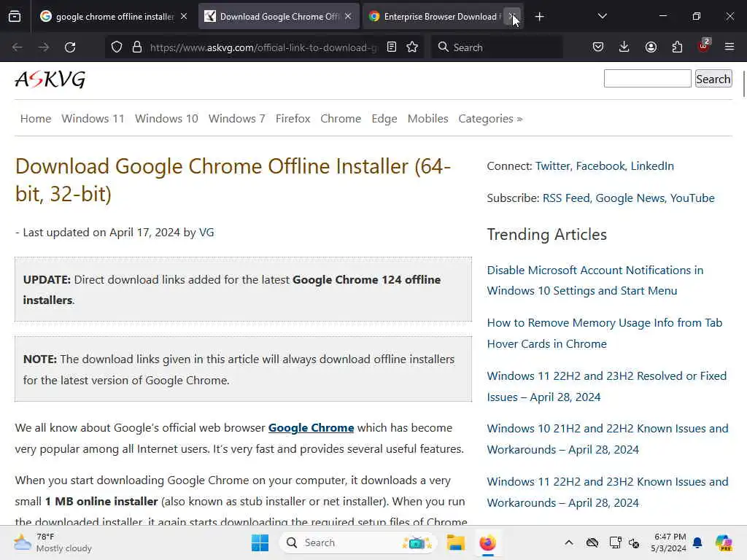The image size is (747, 560).
Task: Open notifications bell icon
Action: (x=697, y=542)
